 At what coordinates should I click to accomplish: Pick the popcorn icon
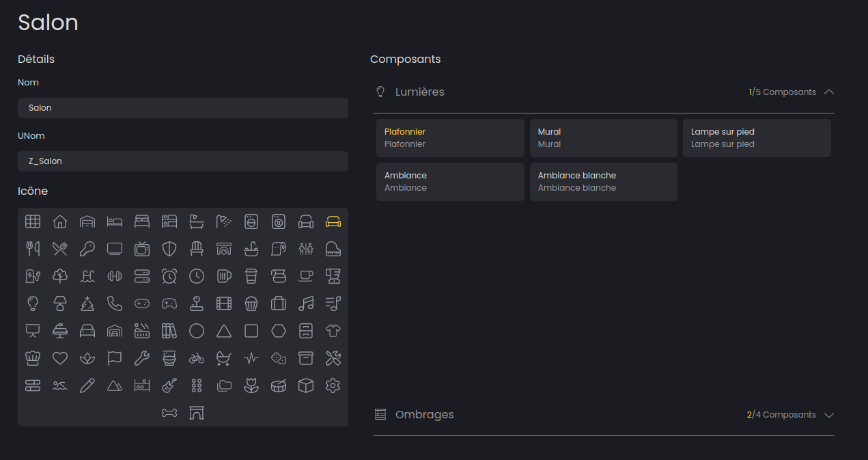[251, 303]
